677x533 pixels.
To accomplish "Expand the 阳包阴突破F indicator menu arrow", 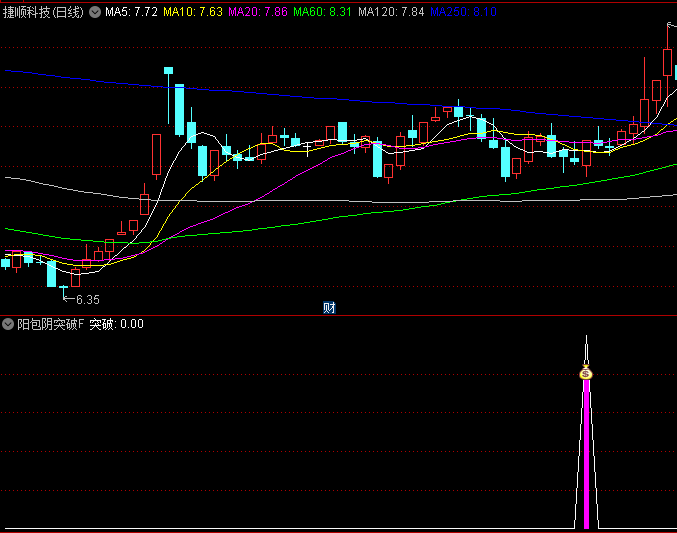I will coord(8,324).
